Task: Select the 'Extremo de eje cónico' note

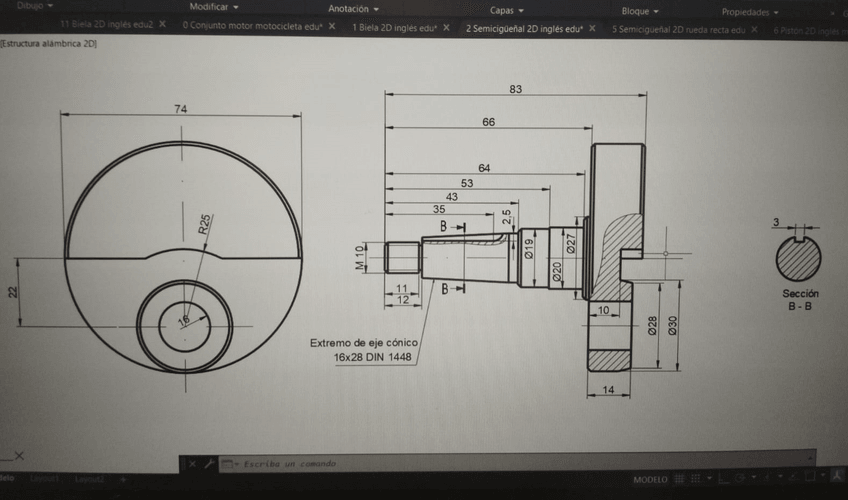Action: 364,343
